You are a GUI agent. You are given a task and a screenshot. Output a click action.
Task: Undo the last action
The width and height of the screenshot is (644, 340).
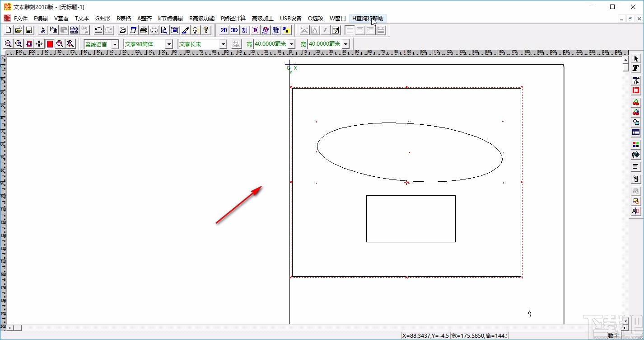pos(98,30)
